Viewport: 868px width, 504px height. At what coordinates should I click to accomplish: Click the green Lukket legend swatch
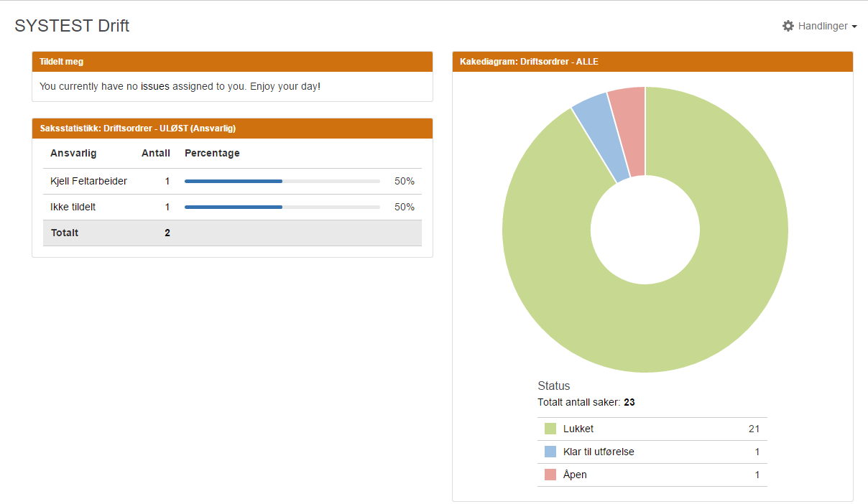click(x=550, y=429)
